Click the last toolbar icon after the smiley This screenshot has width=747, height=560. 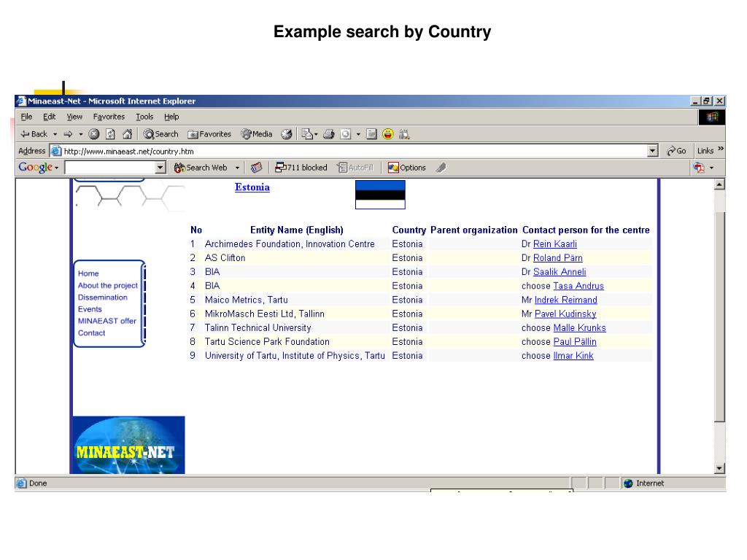point(404,134)
